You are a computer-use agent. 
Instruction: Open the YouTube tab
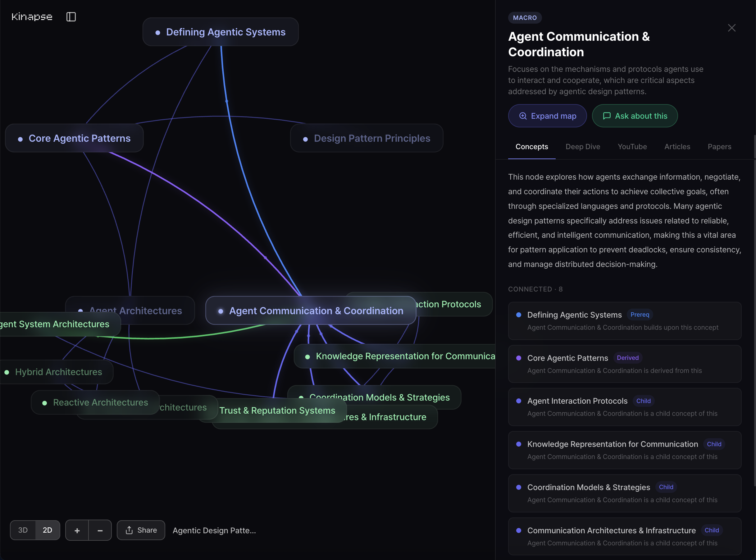pyautogui.click(x=632, y=146)
